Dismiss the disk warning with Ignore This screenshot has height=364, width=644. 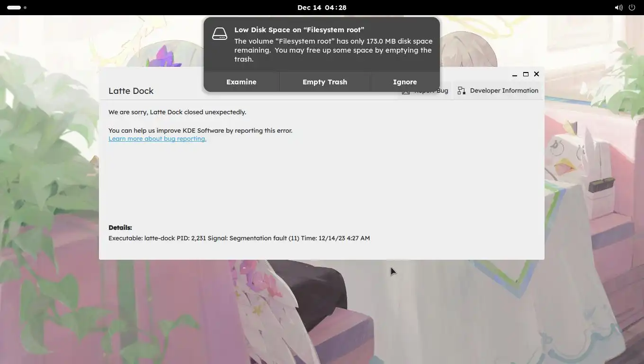pyautogui.click(x=405, y=82)
